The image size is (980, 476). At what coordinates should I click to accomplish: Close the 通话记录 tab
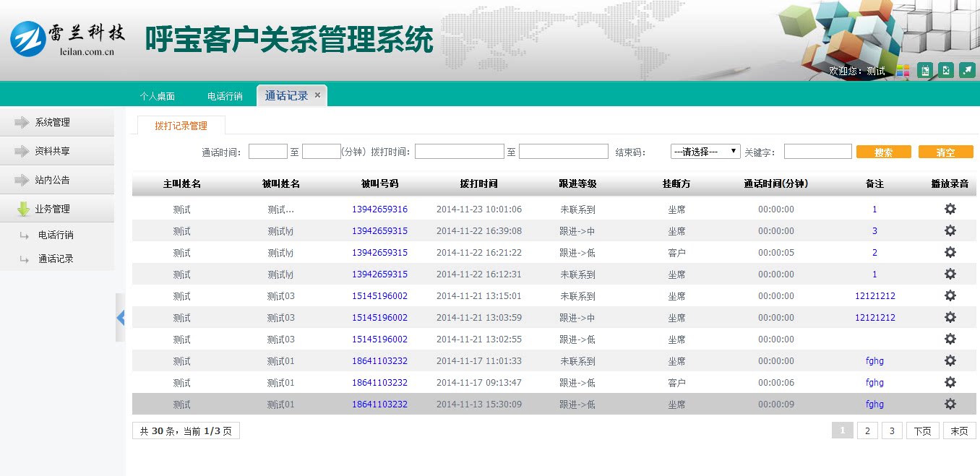pos(317,95)
